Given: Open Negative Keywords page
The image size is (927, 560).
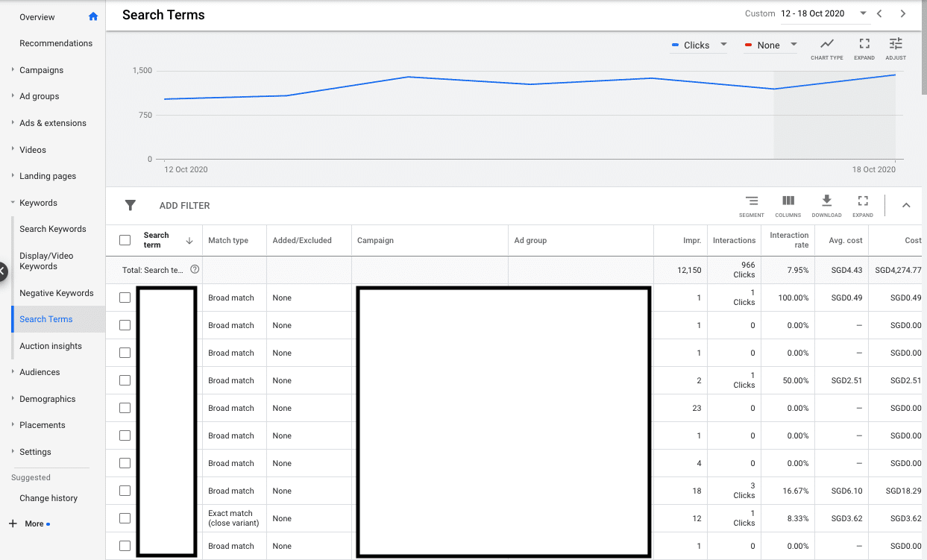Looking at the screenshot, I should [57, 293].
